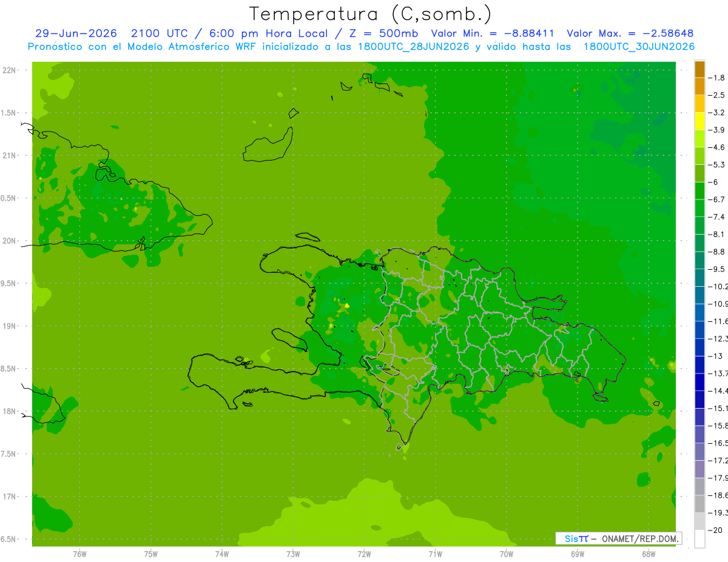The width and height of the screenshot is (728, 562).
Task: Pick the blue swatch between -13.7 and -14.4
Action: coord(699,381)
